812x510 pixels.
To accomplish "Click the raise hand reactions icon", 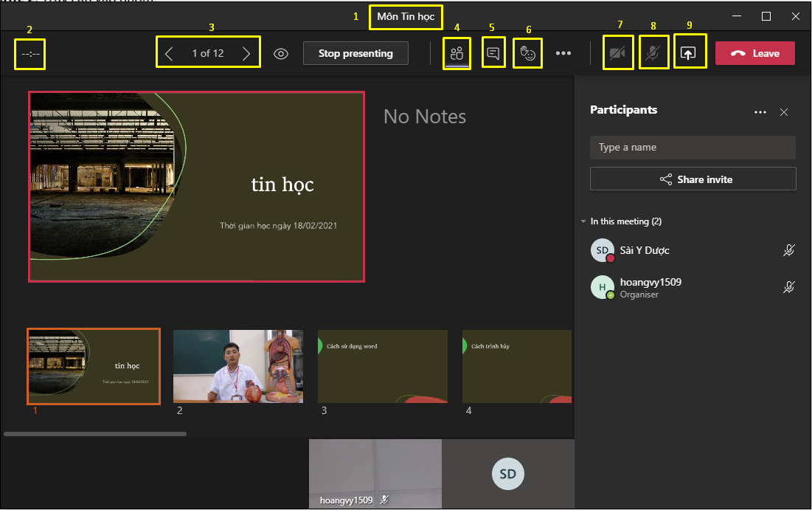I will point(527,54).
